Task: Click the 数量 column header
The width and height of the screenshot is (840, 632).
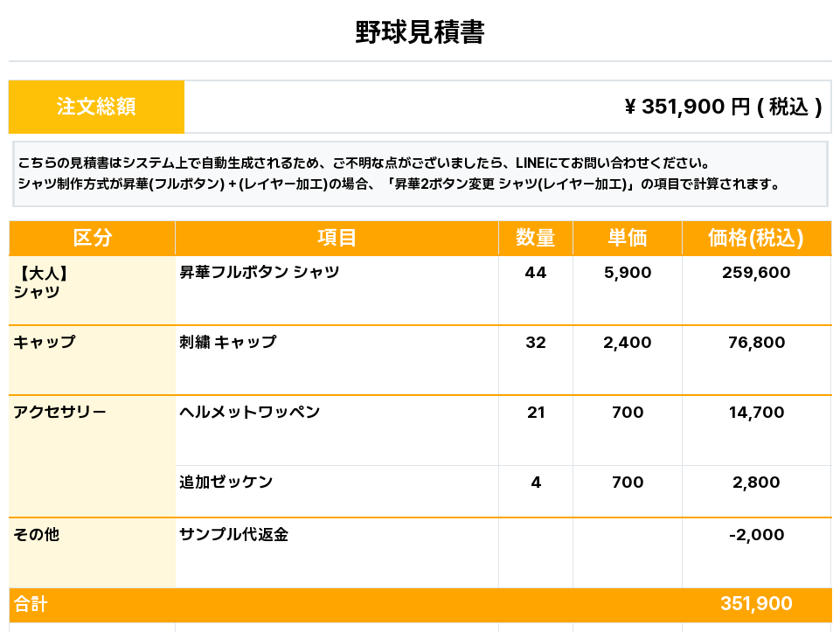Action: click(x=536, y=238)
